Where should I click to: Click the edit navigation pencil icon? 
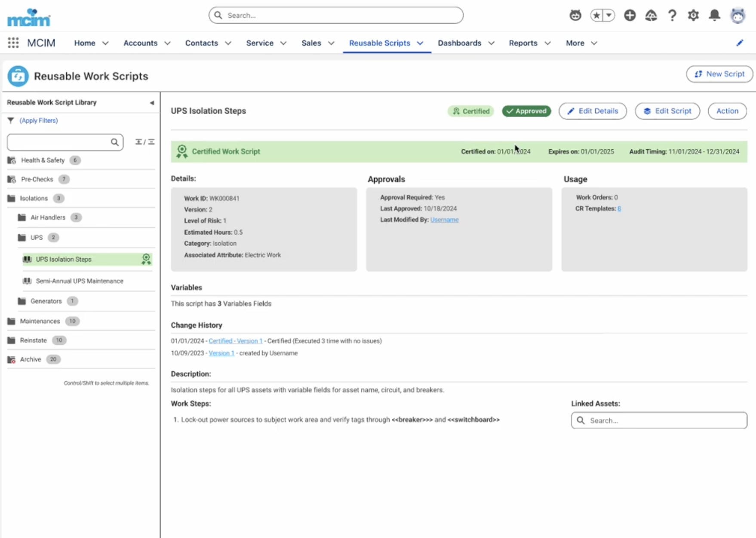(740, 43)
